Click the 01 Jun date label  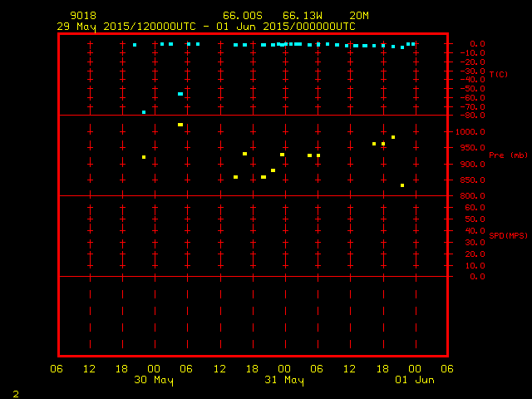point(413,380)
